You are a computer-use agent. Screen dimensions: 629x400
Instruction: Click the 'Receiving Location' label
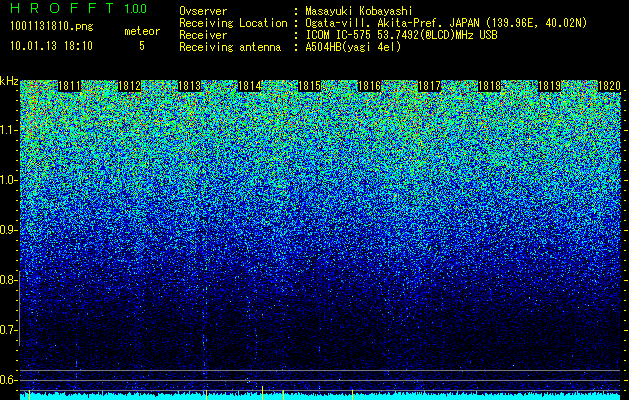point(233,23)
